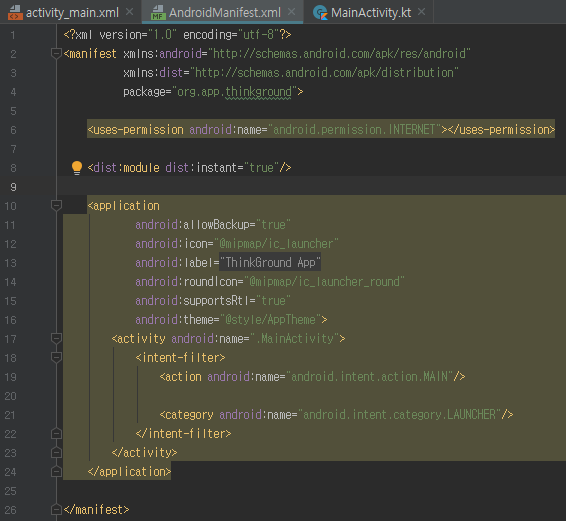Click the "@mipmap/ic_launcher" icon value on line 12
This screenshot has height=521, width=566.
pos(276,244)
